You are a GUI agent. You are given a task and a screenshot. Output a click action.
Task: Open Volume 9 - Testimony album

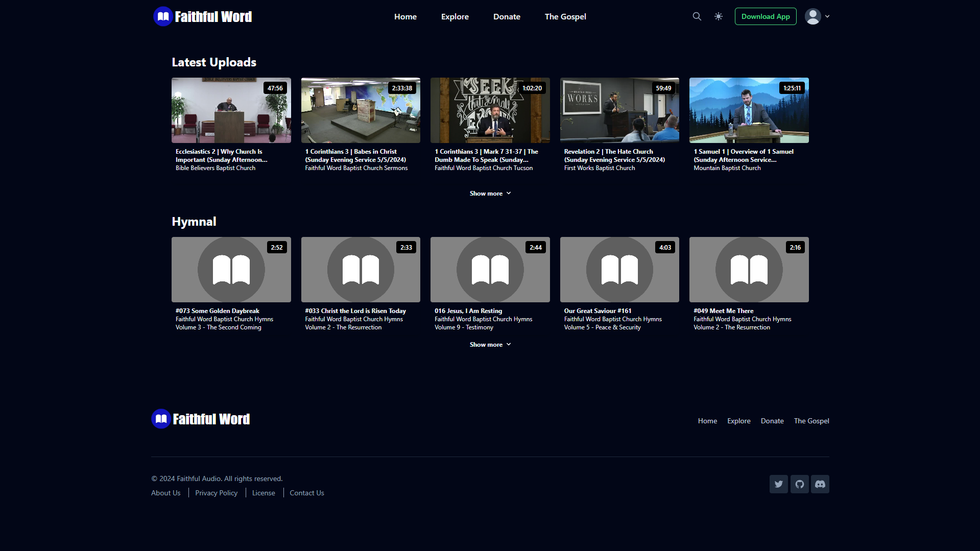pos(464,327)
